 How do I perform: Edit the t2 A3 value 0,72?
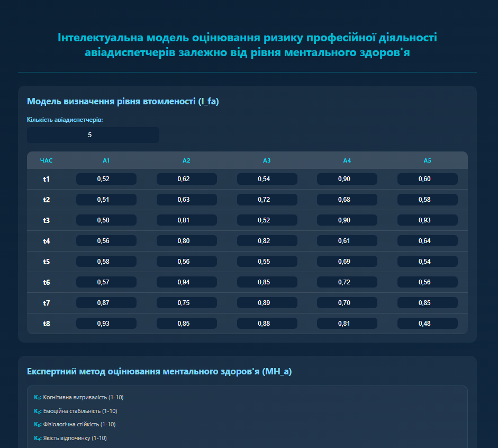pos(267,200)
